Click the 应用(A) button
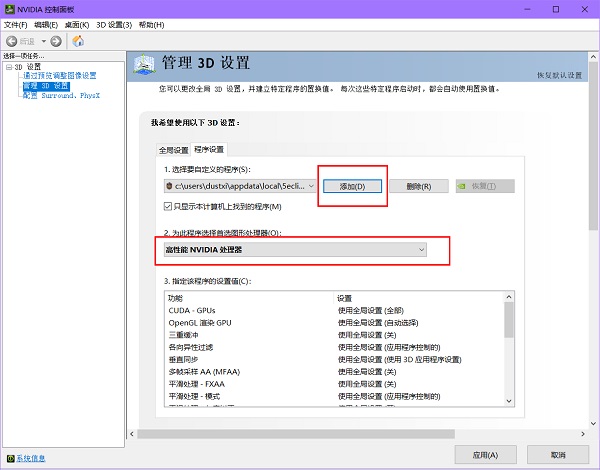 [x=485, y=454]
